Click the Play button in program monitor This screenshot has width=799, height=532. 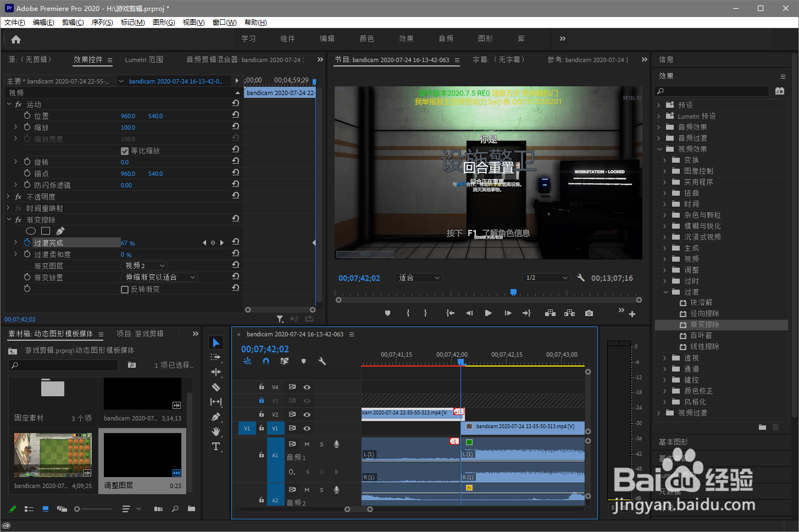pyautogui.click(x=488, y=313)
